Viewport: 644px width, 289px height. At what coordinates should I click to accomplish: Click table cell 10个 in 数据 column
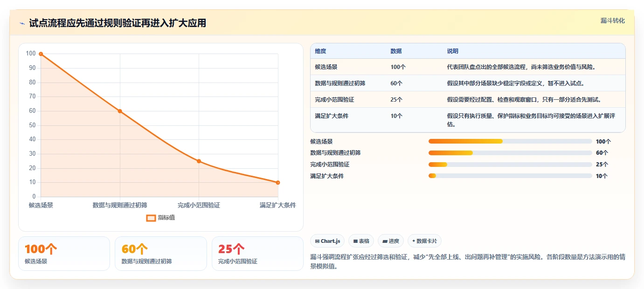tap(396, 116)
